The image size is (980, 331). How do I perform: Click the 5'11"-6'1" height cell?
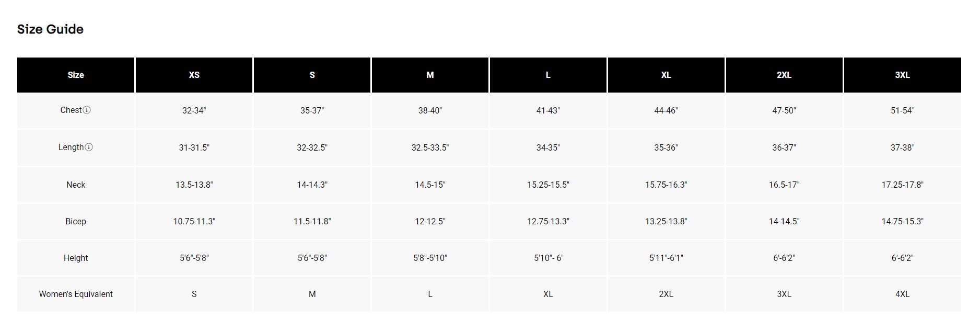[666, 258]
